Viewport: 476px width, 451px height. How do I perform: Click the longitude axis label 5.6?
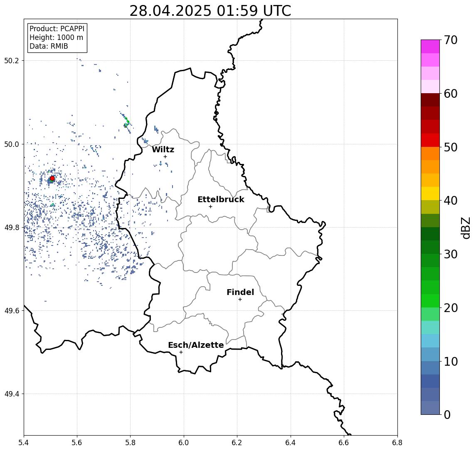(77, 443)
